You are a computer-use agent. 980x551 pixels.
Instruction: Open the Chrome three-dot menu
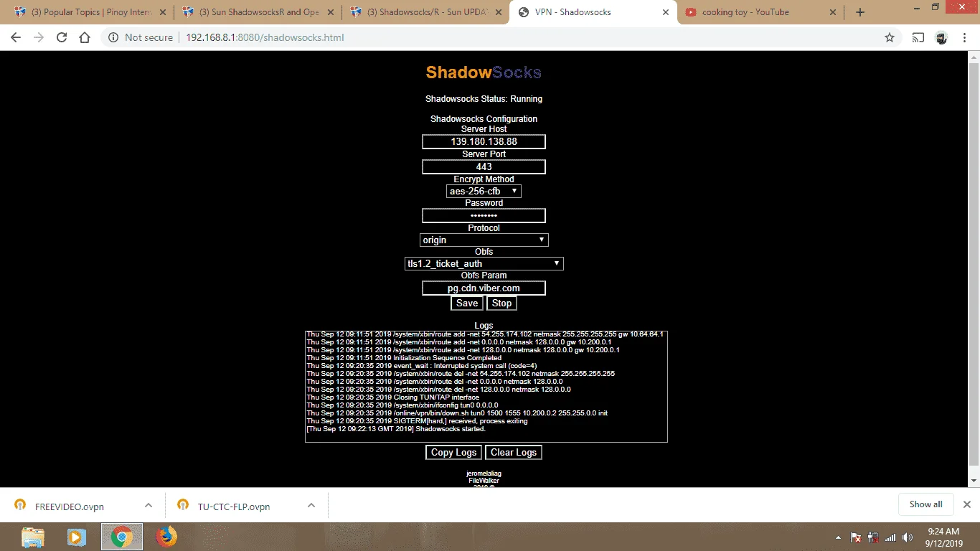coord(965,37)
